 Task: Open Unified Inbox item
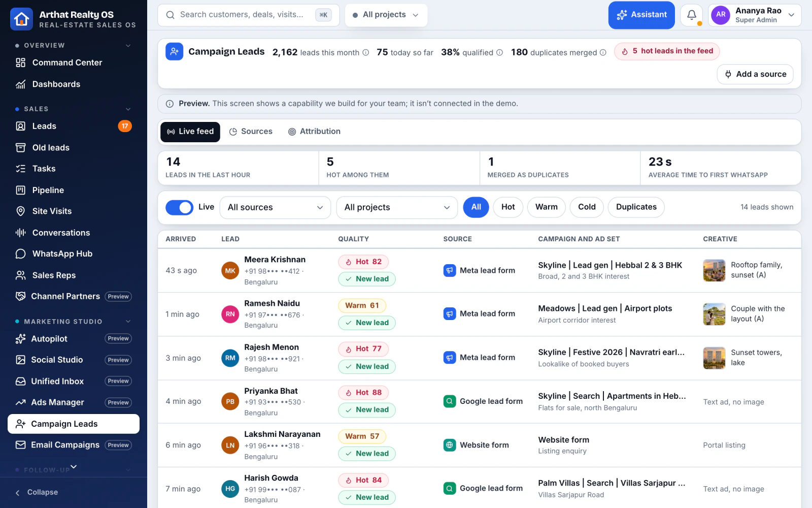tap(74, 381)
